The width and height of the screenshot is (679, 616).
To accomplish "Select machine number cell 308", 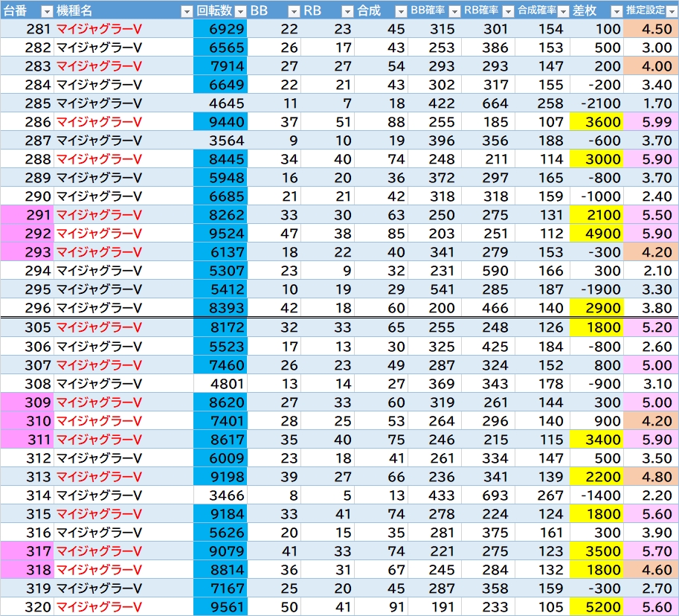I will pyautogui.click(x=27, y=383).
